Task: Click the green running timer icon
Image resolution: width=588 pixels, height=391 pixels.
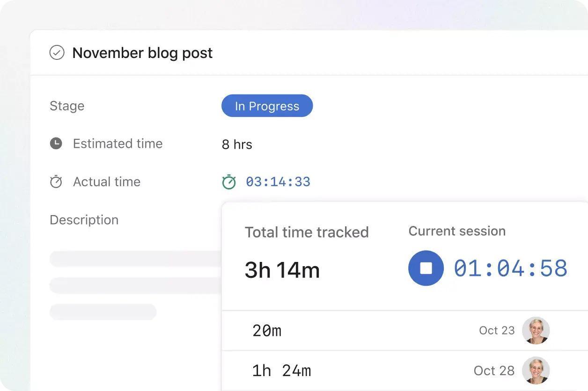Action: coord(229,181)
